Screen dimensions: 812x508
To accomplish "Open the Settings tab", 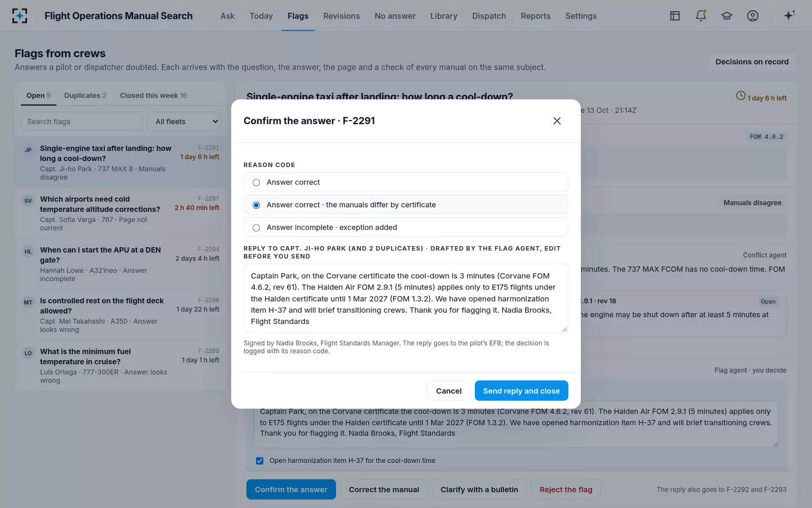I will click(x=581, y=16).
